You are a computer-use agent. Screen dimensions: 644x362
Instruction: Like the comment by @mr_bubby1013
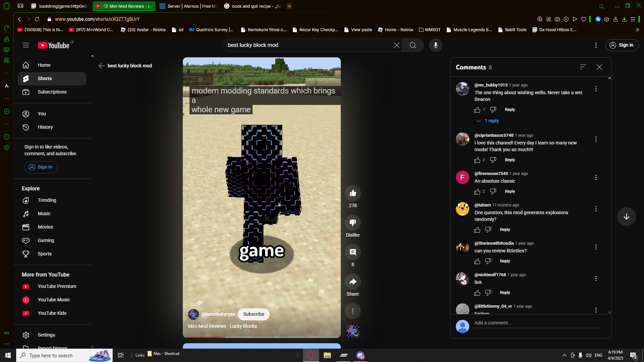[477, 110]
